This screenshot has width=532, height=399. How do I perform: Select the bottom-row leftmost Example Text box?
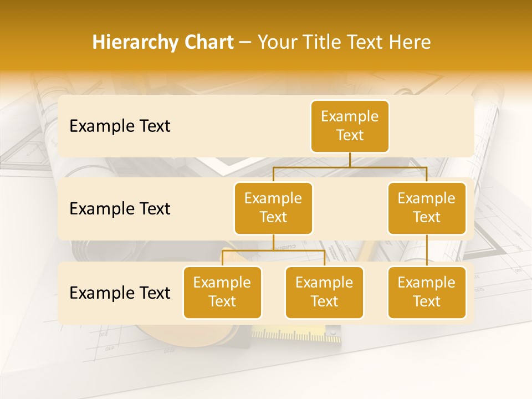[222, 293]
